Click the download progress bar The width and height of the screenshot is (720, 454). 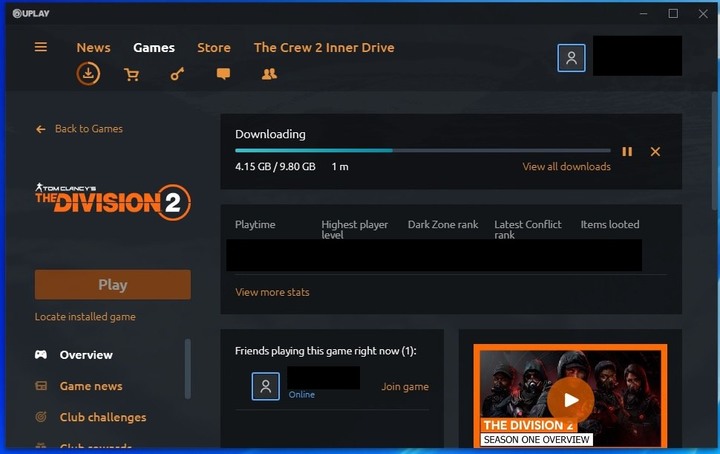coord(422,151)
